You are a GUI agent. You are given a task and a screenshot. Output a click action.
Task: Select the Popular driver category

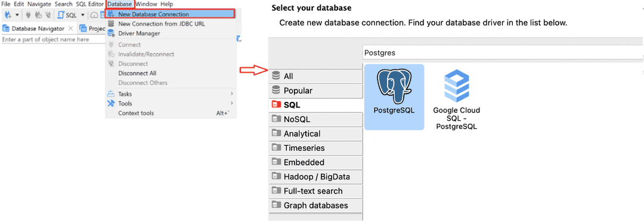tap(316, 91)
